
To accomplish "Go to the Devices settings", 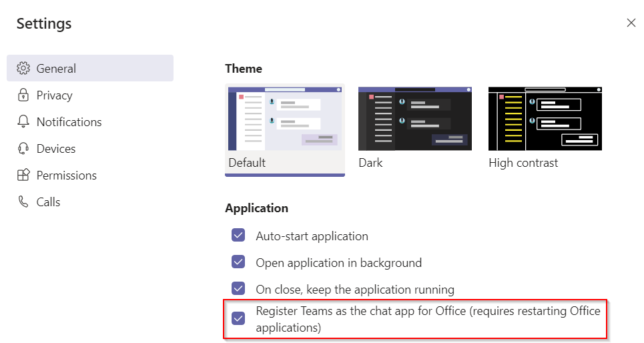I will point(90,148).
